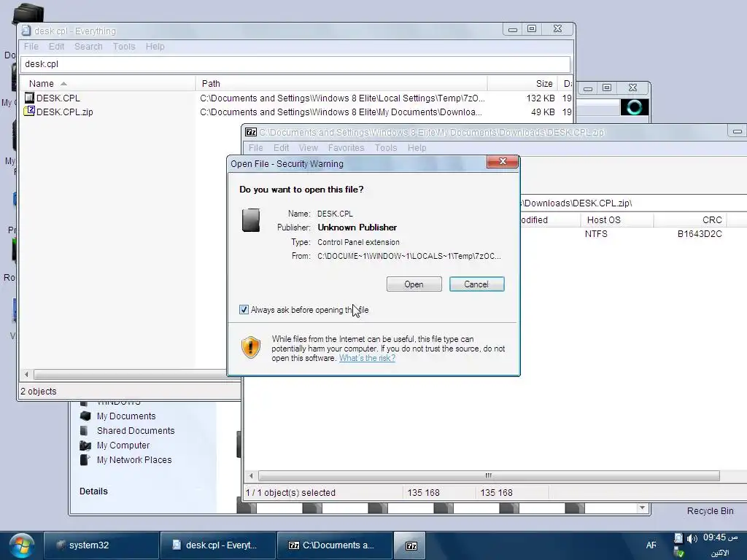Open Edit menu in Everything window
This screenshot has width=747, height=560.
tap(56, 46)
